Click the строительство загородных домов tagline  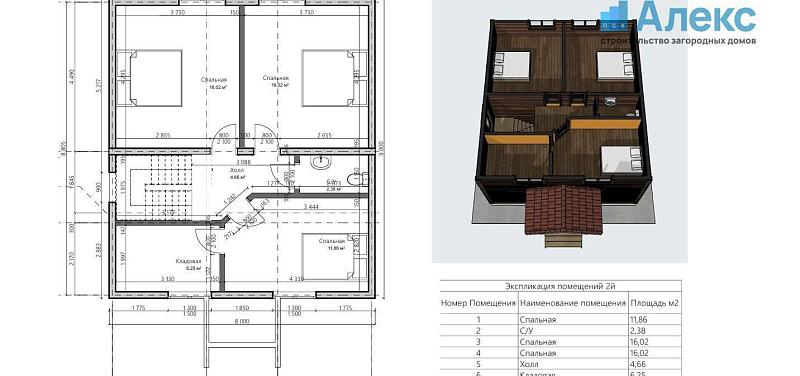point(678,41)
